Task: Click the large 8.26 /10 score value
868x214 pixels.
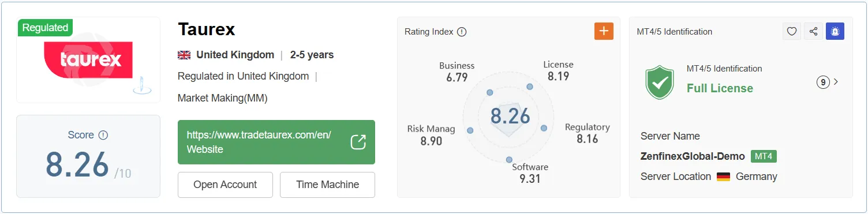Action: tap(88, 166)
